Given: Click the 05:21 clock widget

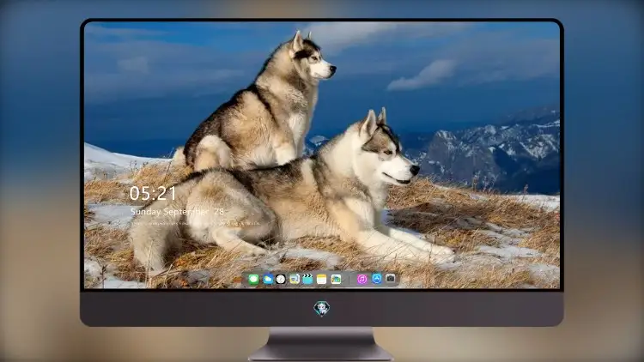Looking at the screenshot, I should click(x=153, y=193).
